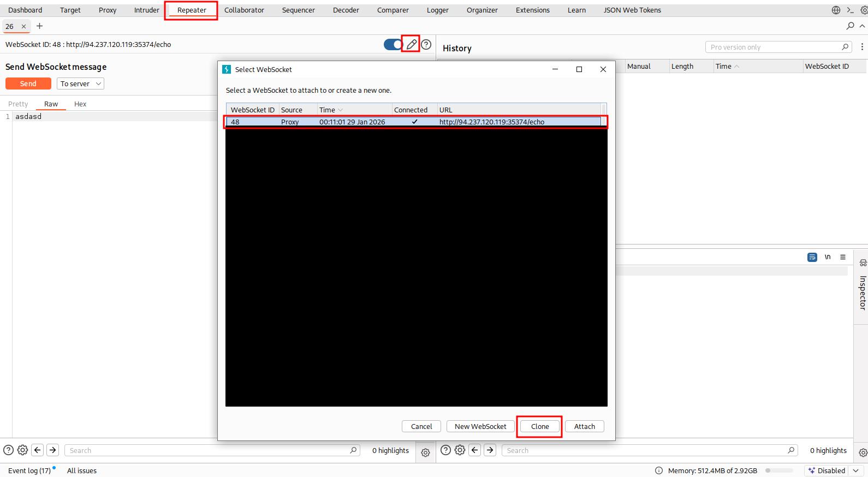The image size is (868, 477).
Task: Toggle the WebSocket connection switch
Action: (393, 44)
